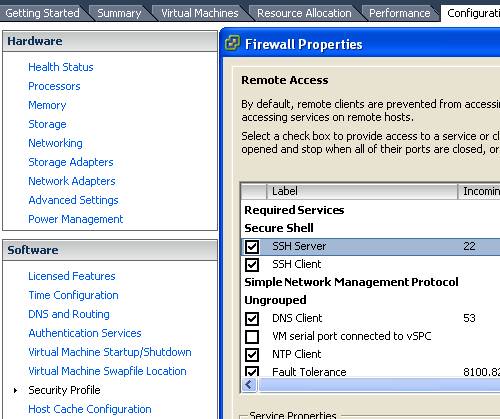Click port value 53 for DNS Client

(x=469, y=318)
